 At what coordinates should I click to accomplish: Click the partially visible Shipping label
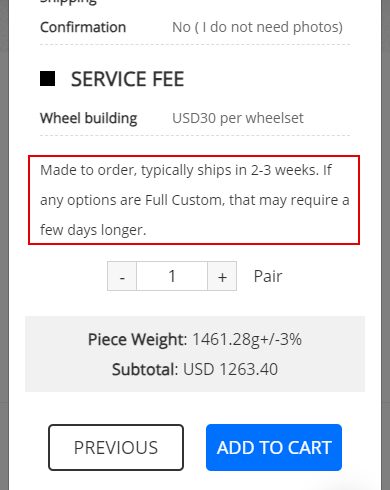coord(68,2)
